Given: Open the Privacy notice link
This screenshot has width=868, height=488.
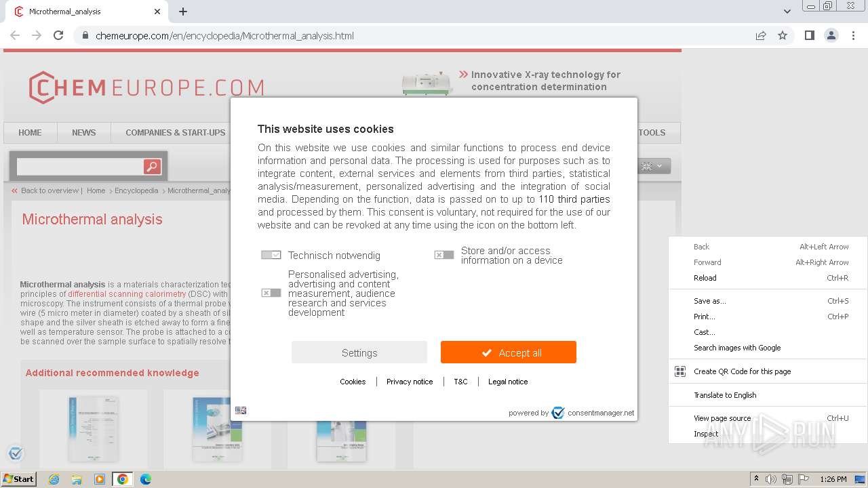Looking at the screenshot, I should [x=410, y=382].
